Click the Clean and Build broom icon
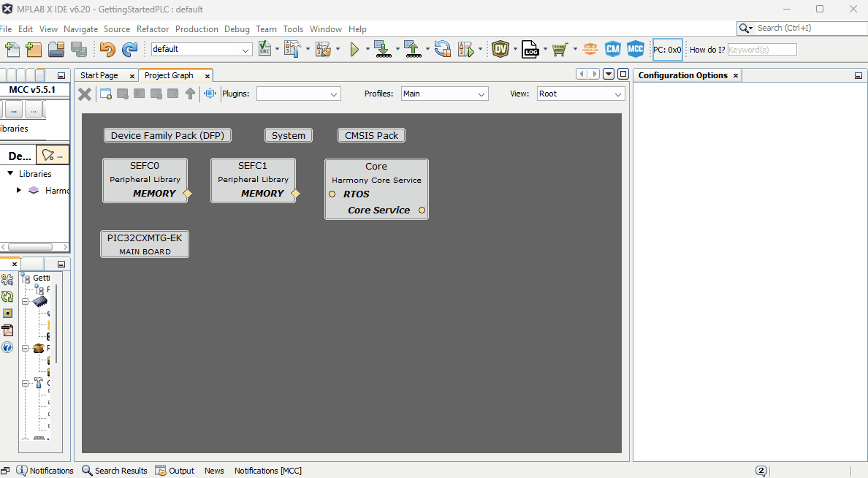 (323, 49)
